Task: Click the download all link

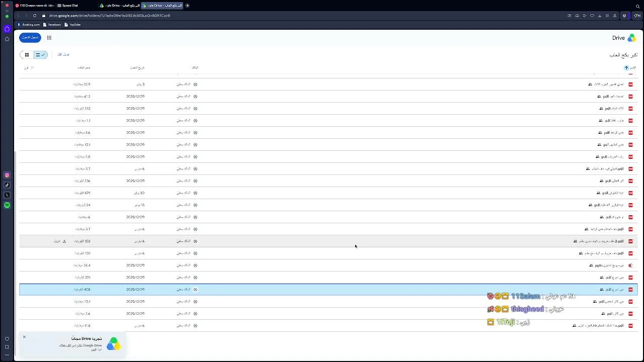Action: click(x=63, y=54)
